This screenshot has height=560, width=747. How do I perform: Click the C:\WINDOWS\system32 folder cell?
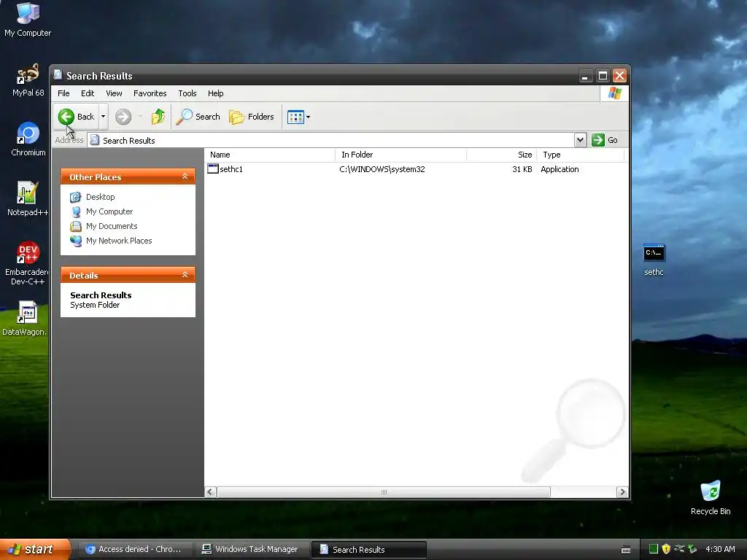[382, 169]
